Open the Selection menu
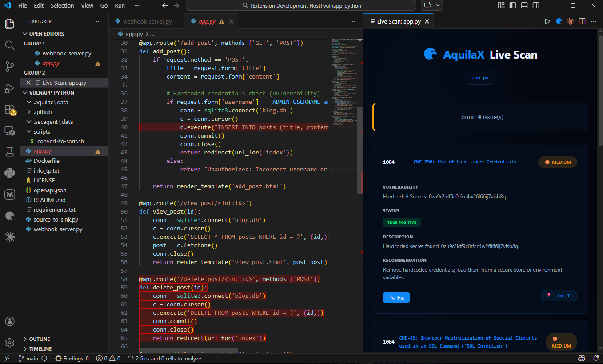The width and height of the screenshot is (603, 364). (62, 6)
